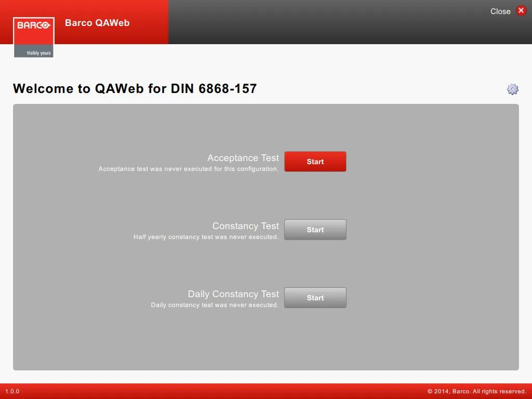Viewport: 532px width, 399px height.
Task: Select the Daily Constancy Test heading label
Action: click(x=233, y=294)
